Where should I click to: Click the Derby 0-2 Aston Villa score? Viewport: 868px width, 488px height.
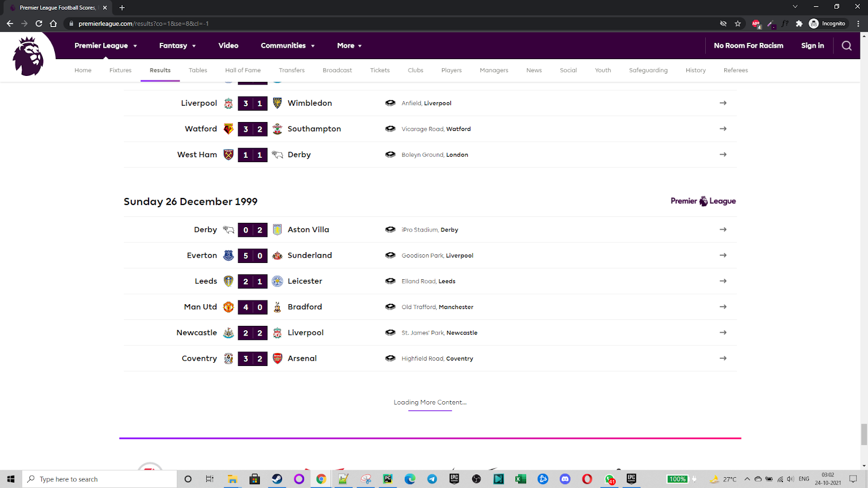click(253, 230)
